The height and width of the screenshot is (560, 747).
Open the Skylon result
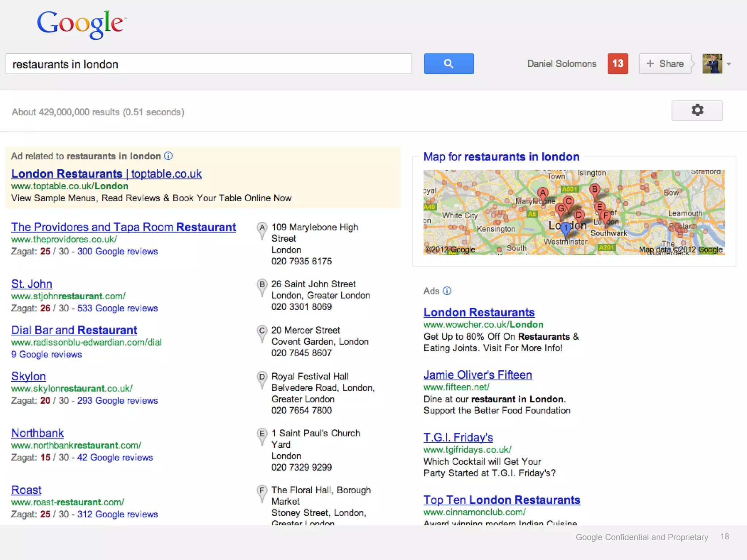pos(28,376)
